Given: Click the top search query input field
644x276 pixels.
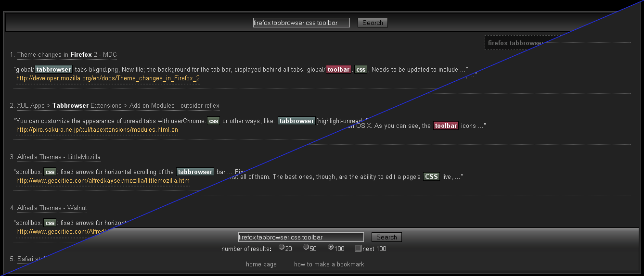Looking at the screenshot, I should pos(301,23).
